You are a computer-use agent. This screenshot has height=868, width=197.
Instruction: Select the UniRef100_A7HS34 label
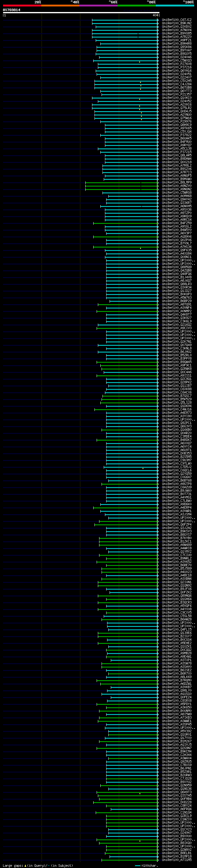pyautogui.click(x=176, y=247)
